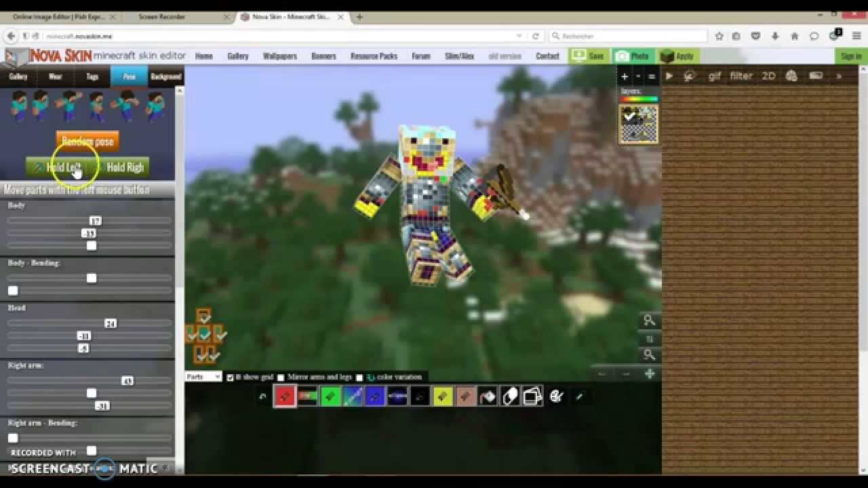
Task: Open the Wear tab
Action: pyautogui.click(x=56, y=77)
